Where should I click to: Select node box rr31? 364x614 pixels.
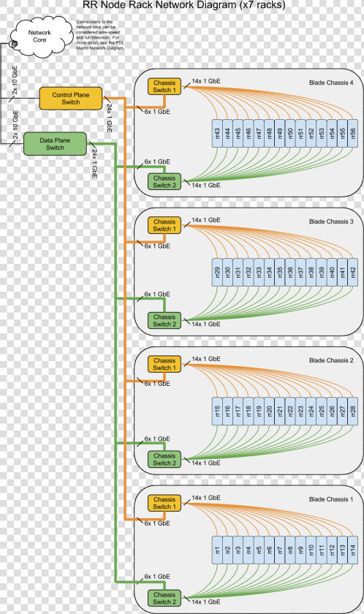point(238,273)
